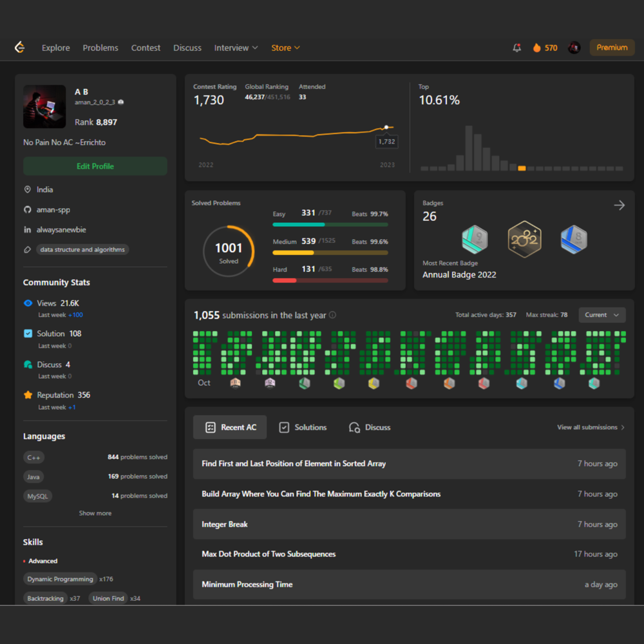Switch to the Discuss tab
Viewport: 644px width, 644px height.
pos(370,428)
